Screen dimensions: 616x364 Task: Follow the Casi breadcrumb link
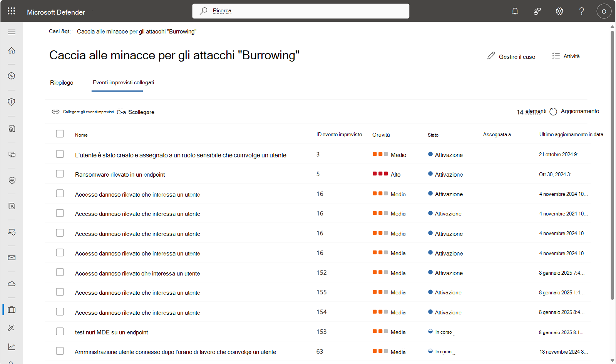60,32
